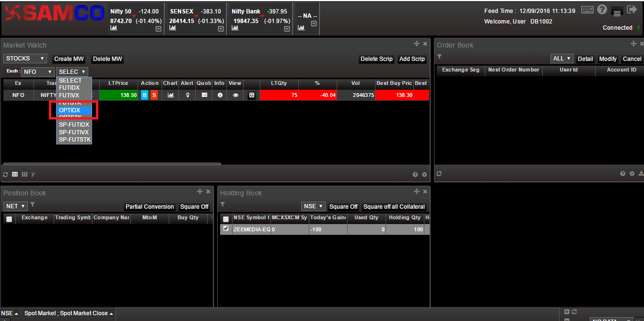The image size is (644, 321).
Task: Refresh the Order Book panel
Action: click(439, 174)
